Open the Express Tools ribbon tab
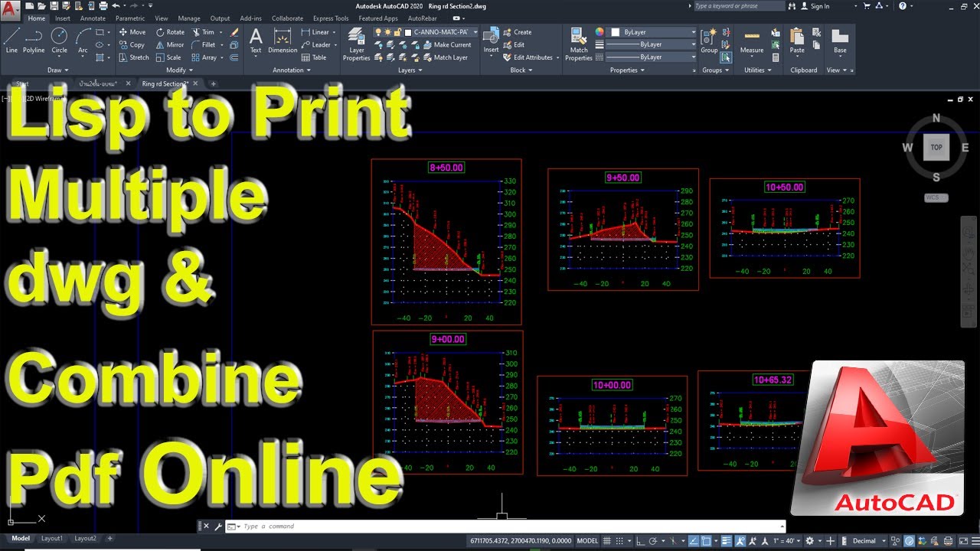The width and height of the screenshot is (980, 551). click(x=331, y=18)
